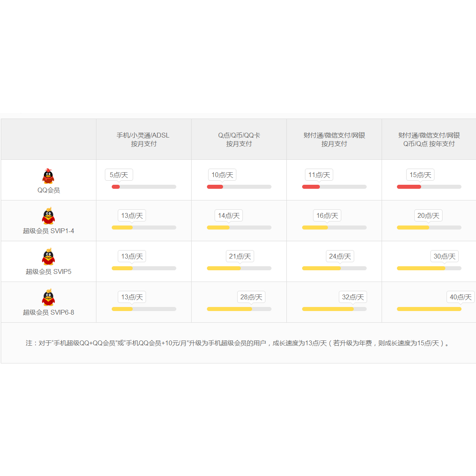Select the 手机/小灵通/ADSL 按月支付 column header
Screen dimensions: 476x476
[143, 140]
